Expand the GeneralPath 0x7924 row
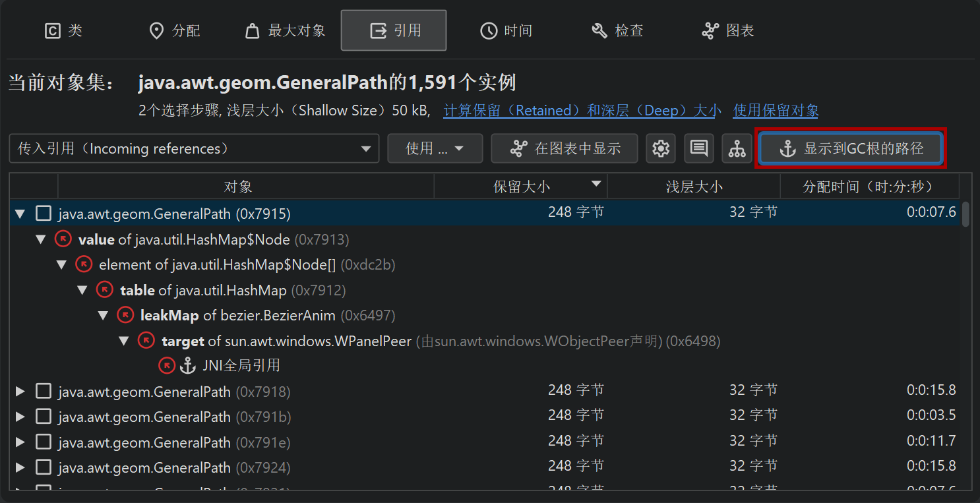The image size is (980, 503). pyautogui.click(x=20, y=467)
